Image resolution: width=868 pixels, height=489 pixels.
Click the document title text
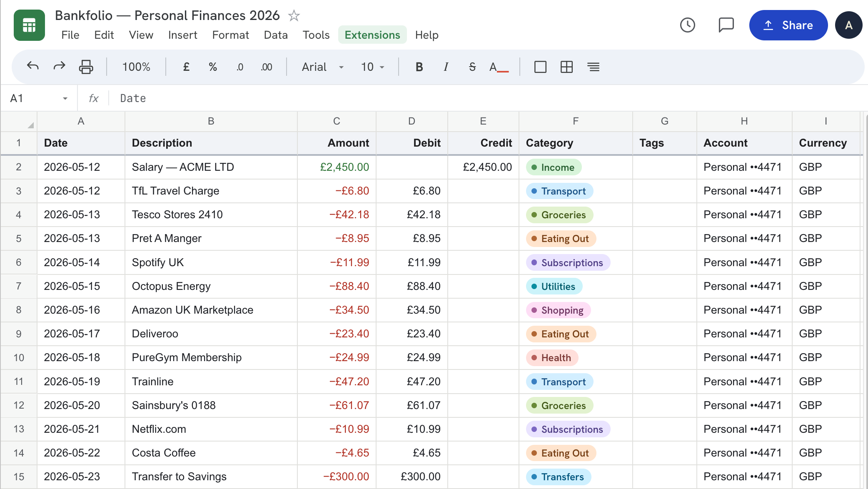click(167, 15)
